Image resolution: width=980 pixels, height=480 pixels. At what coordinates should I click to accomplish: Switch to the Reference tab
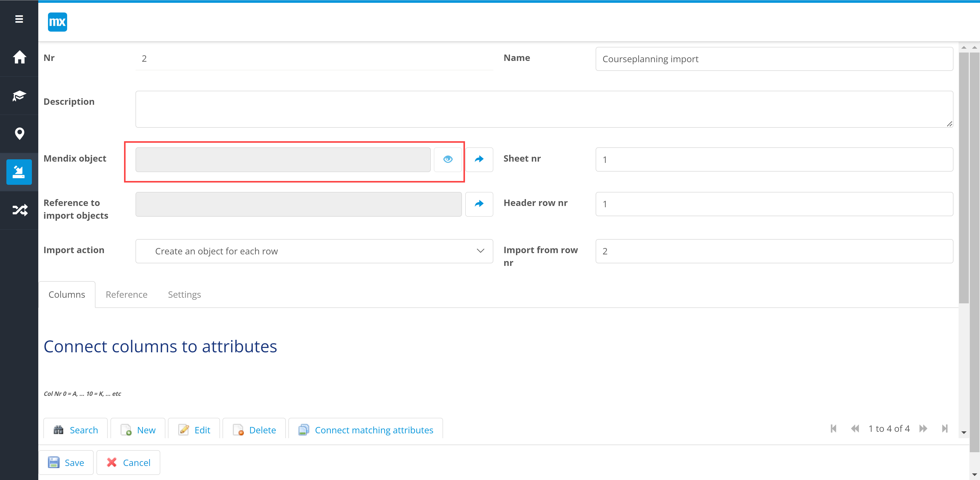click(126, 294)
